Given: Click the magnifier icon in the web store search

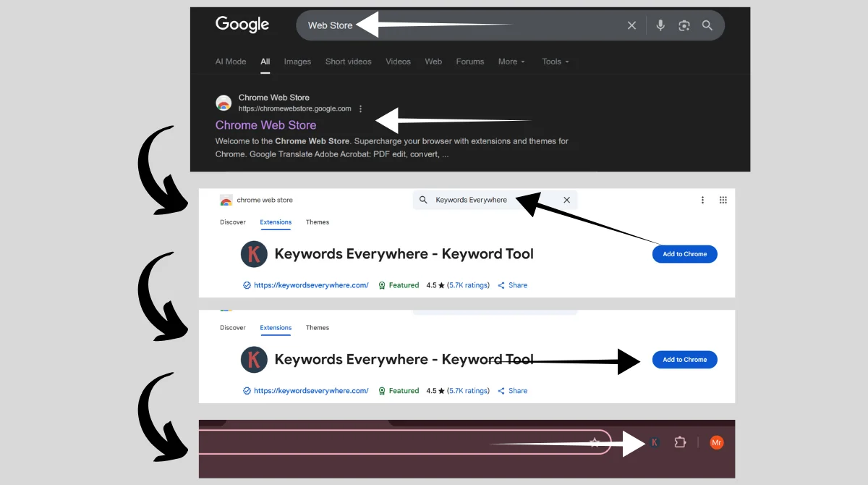Looking at the screenshot, I should (x=424, y=200).
